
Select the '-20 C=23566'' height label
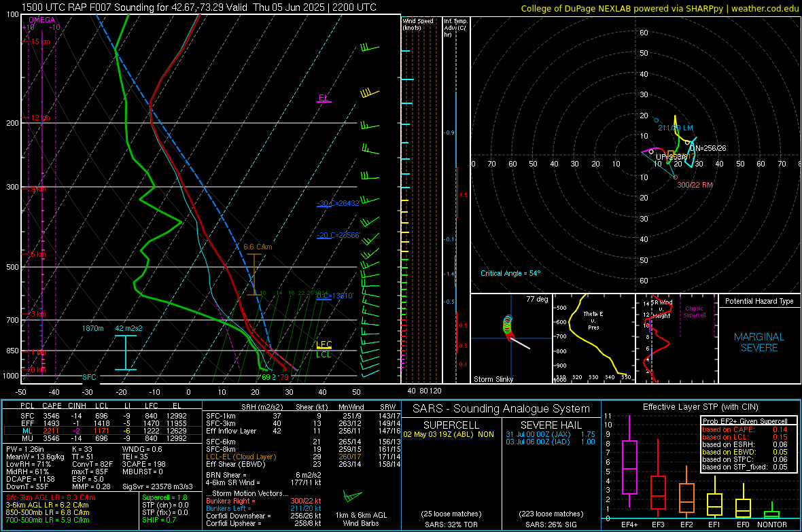point(338,235)
